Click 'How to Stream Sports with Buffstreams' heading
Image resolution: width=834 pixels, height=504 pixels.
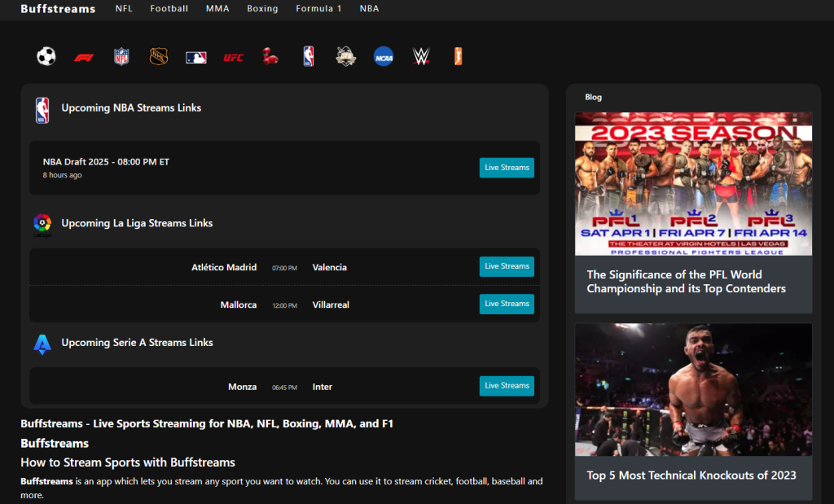[128, 462]
